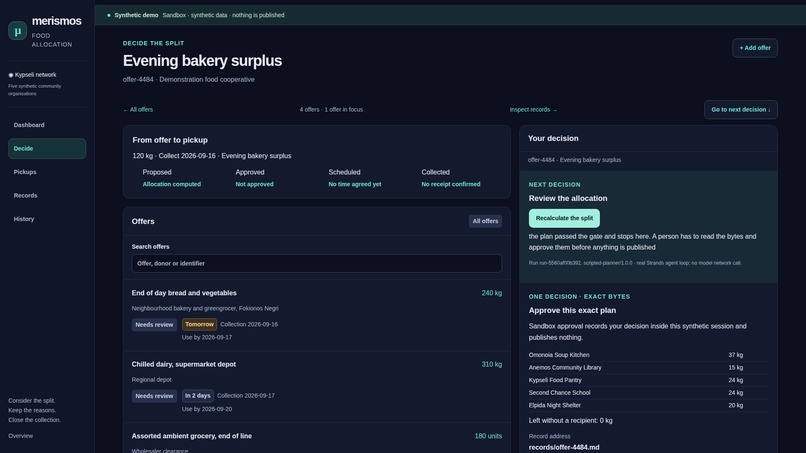Click No time agreed yet status
The image size is (806, 453).
point(355,184)
